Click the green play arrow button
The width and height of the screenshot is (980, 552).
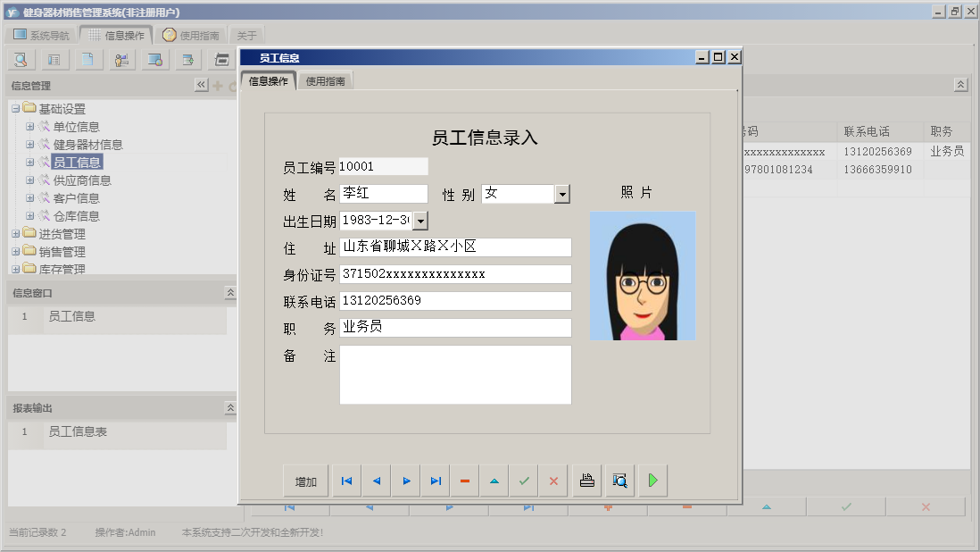pos(653,481)
